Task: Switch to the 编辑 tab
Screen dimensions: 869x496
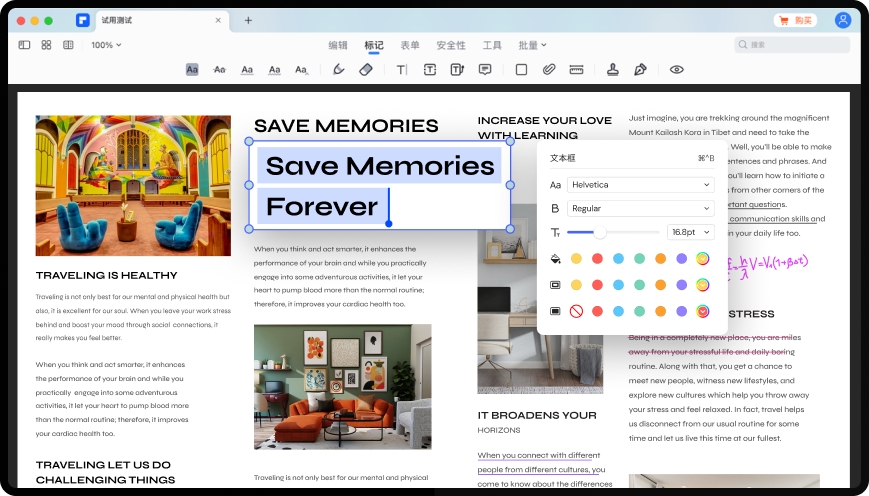Action: click(338, 45)
